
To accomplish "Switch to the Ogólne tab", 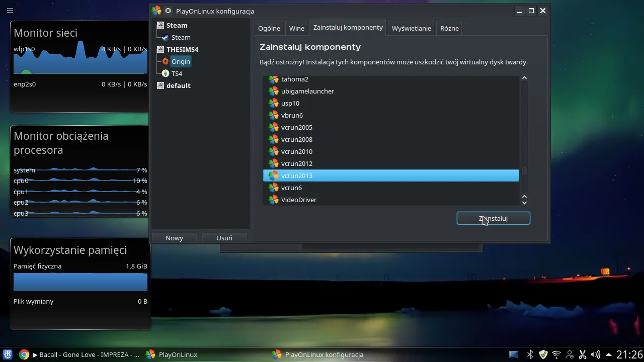I will 269,28.
